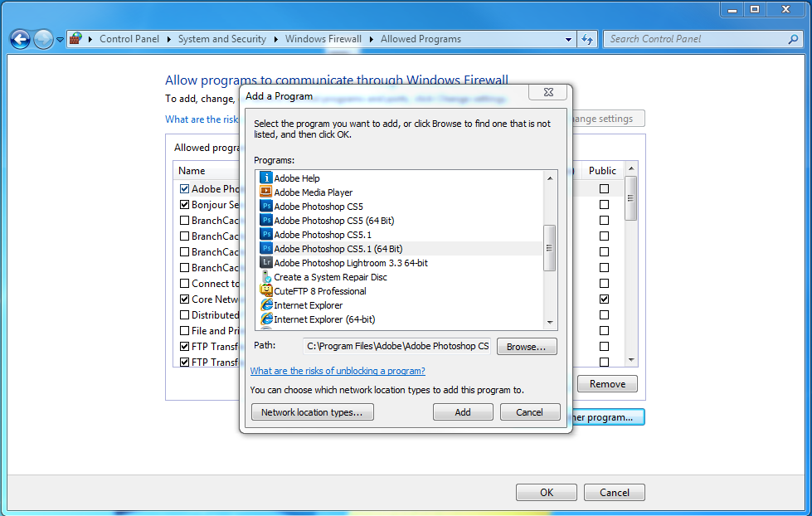This screenshot has height=516, width=812.
Task: Click the search magnifier icon
Action: pyautogui.click(x=793, y=39)
